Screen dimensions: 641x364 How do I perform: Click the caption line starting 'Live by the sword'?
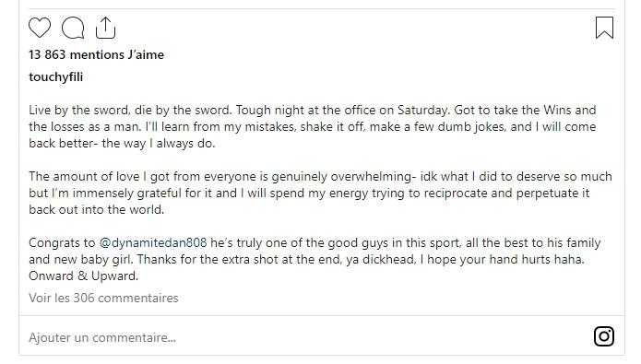pyautogui.click(x=313, y=110)
